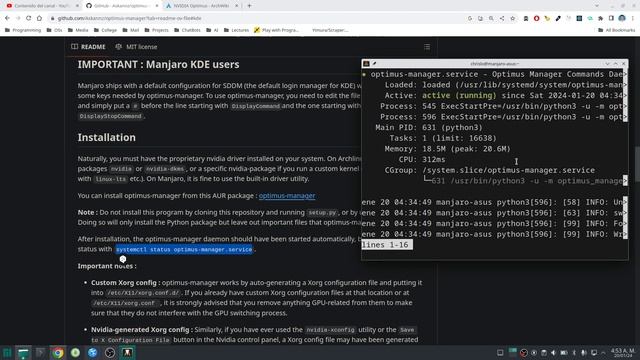
Task: Open the AI bookmarks folder
Action: coord(212,30)
